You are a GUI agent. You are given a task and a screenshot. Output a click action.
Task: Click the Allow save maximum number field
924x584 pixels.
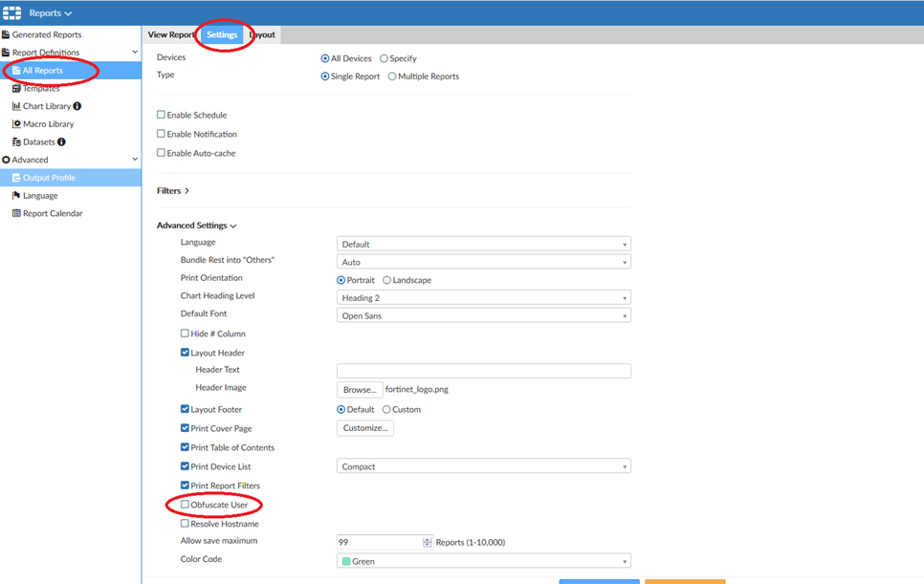380,542
